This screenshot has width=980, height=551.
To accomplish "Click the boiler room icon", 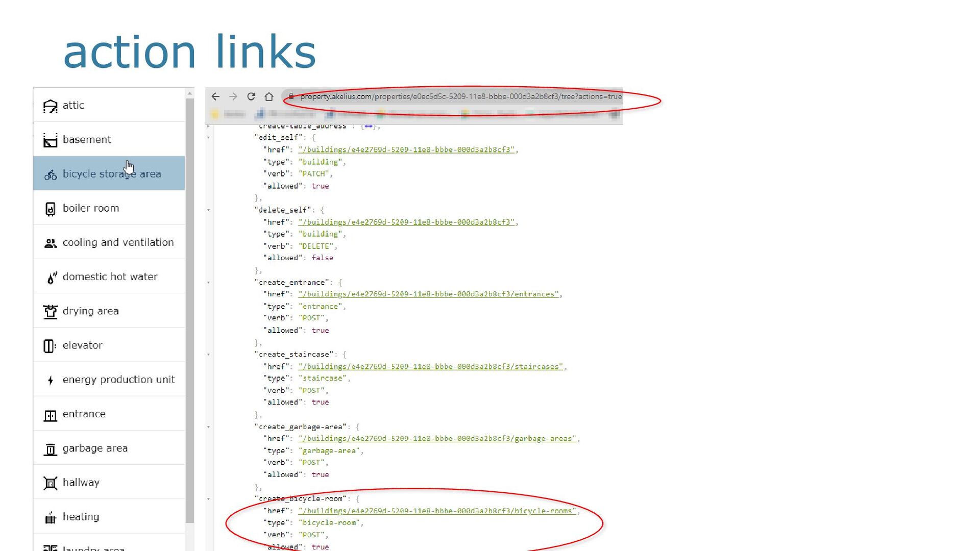I will (x=50, y=209).
